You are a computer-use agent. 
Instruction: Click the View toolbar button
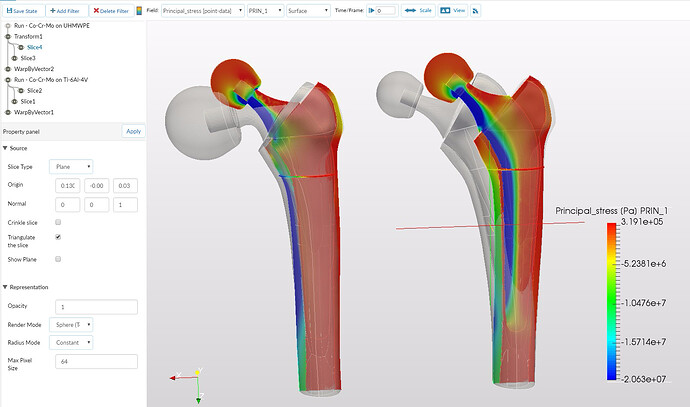(x=453, y=11)
